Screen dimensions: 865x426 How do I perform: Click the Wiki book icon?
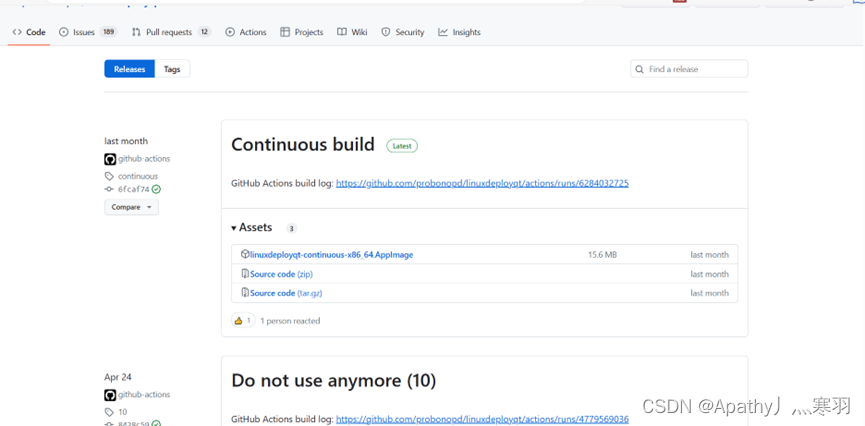click(x=342, y=32)
